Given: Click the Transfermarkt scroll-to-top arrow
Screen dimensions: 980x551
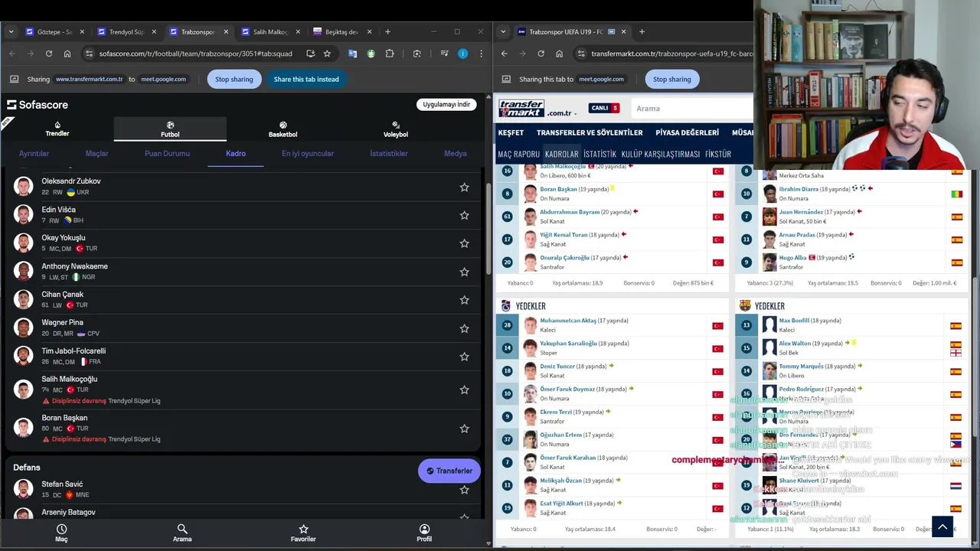Looking at the screenshot, I should [942, 527].
